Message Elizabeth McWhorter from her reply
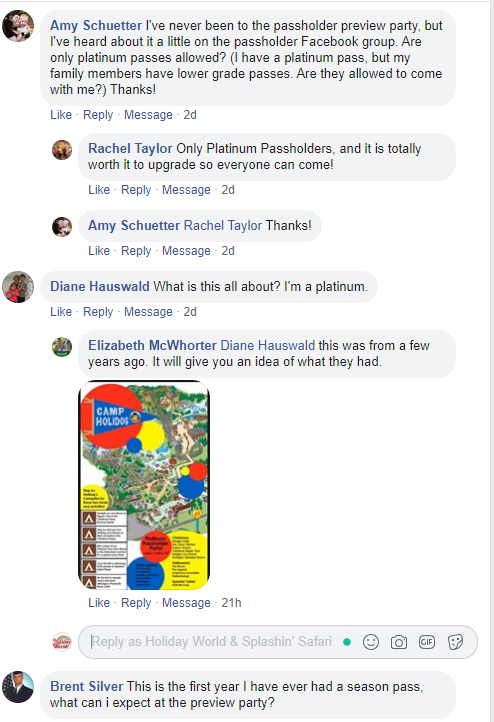The height and width of the screenshot is (722, 494). coord(186,603)
